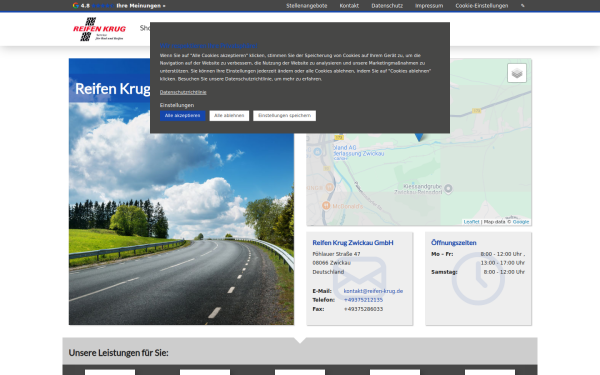Open the Google map data link

[x=521, y=222]
